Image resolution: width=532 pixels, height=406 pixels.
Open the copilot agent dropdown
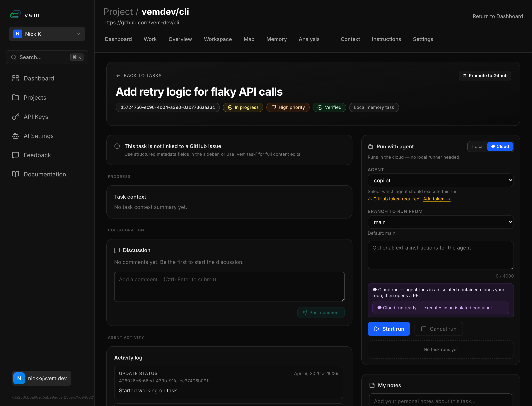(x=440, y=180)
